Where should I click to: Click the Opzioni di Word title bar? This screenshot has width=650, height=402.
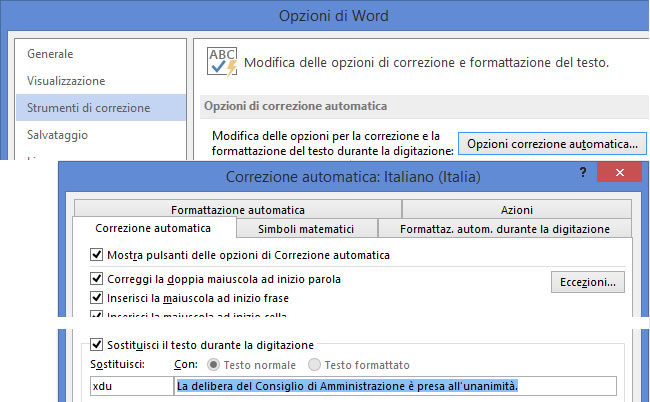(x=333, y=16)
